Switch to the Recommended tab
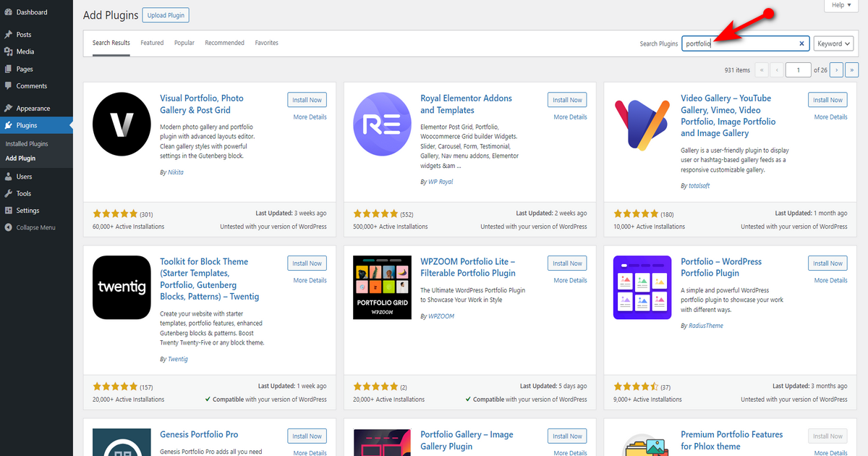 pyautogui.click(x=224, y=43)
